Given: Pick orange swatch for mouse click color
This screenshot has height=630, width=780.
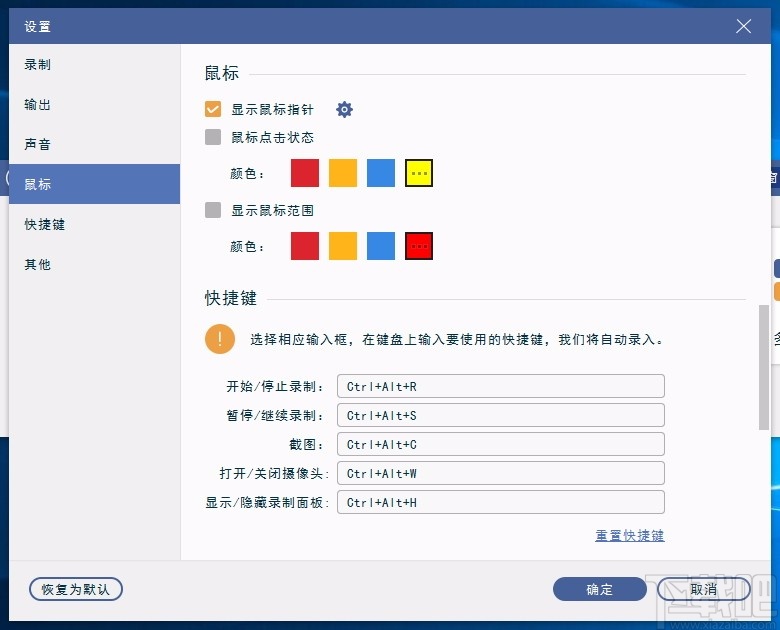Looking at the screenshot, I should tap(343, 173).
